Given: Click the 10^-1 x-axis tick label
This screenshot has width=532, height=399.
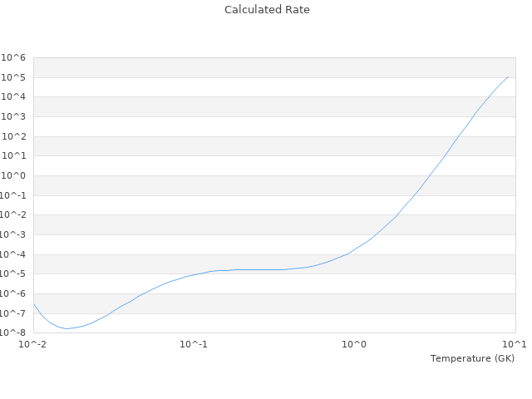Looking at the screenshot, I should (x=194, y=343).
